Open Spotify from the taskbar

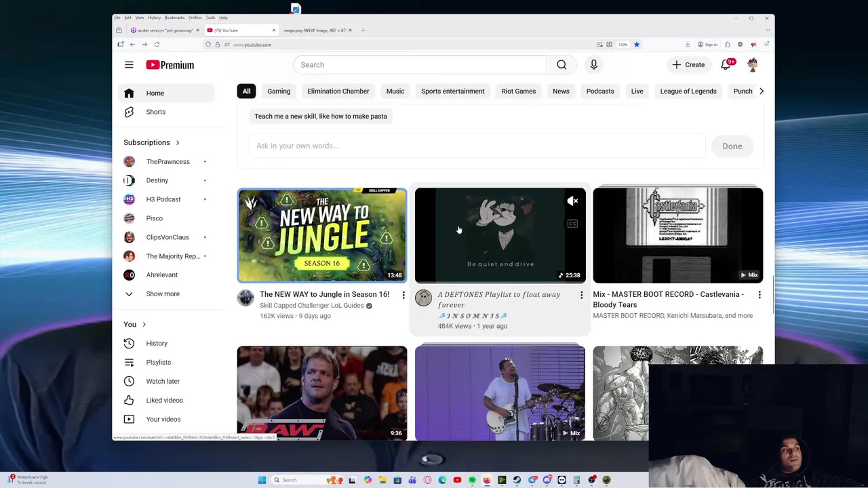(472, 480)
